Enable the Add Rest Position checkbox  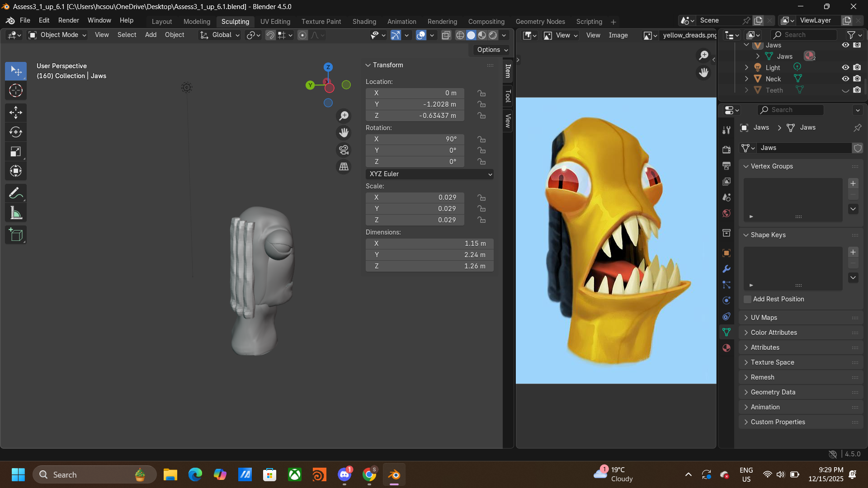pyautogui.click(x=748, y=299)
